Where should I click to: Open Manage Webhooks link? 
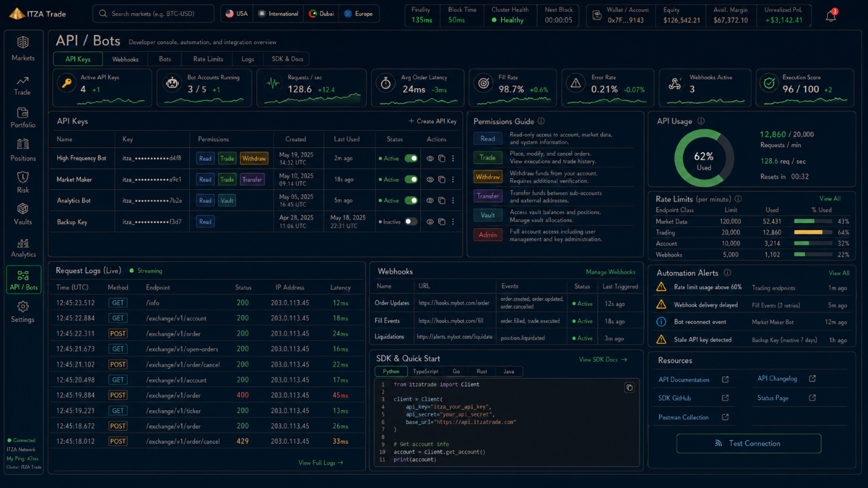point(610,272)
